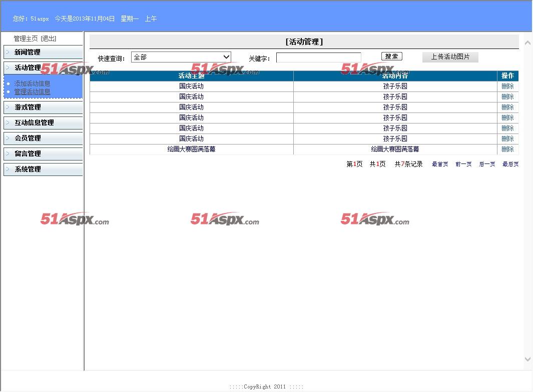
Task: Click the scrollbar down arrow
Action: point(527,359)
